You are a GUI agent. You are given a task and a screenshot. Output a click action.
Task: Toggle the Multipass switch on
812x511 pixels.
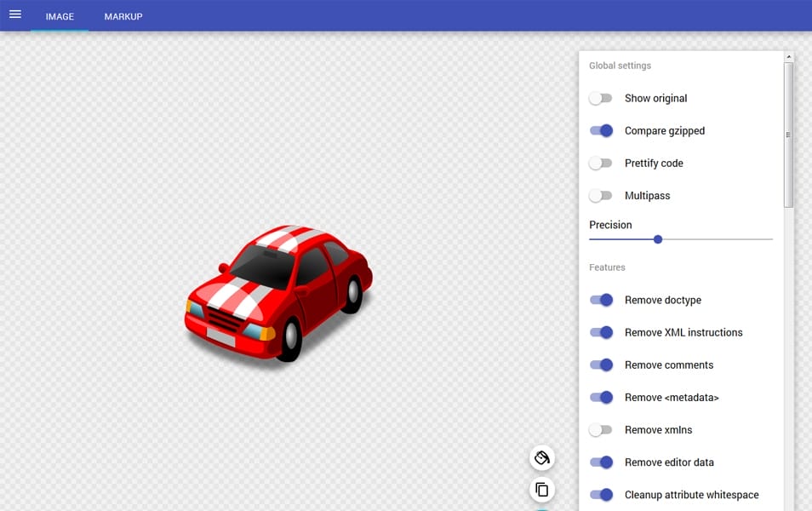[x=601, y=196]
